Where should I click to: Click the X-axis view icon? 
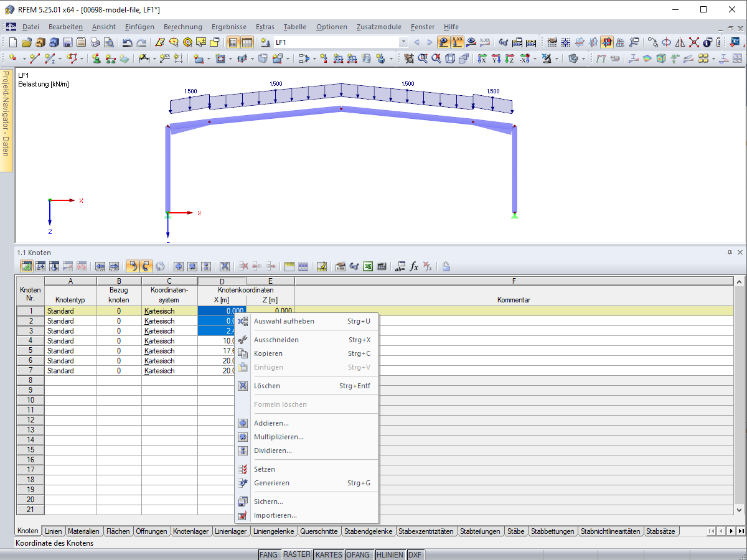[x=482, y=58]
